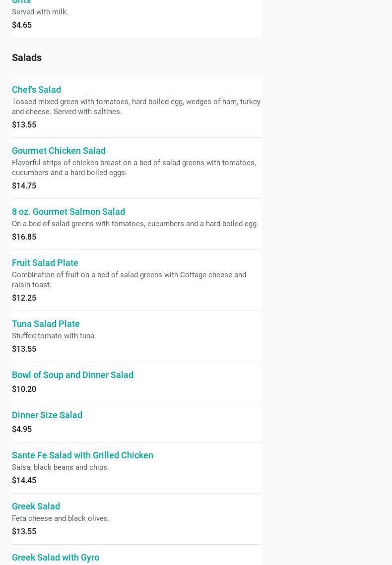Viewport: 392px width, 565px height.
Task: Click the $4.95 Dinner Size Salad price
Action: [22, 429]
